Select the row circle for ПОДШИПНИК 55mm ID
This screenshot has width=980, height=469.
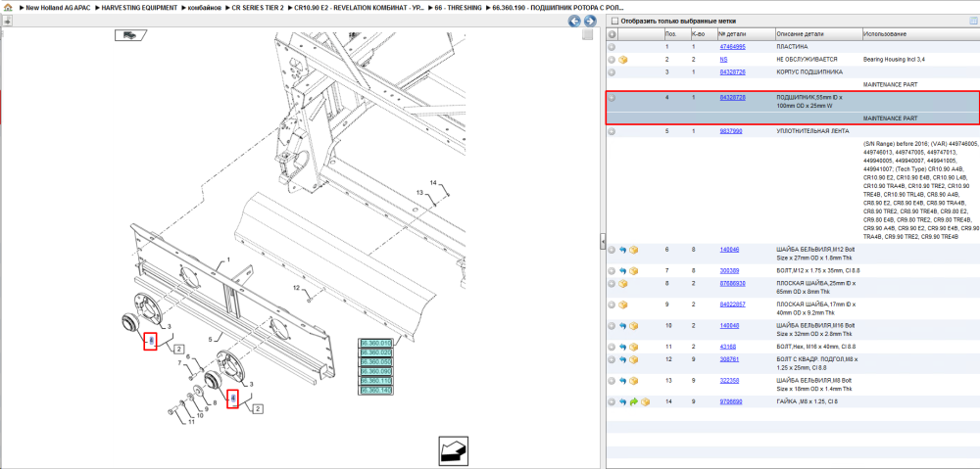pos(612,98)
